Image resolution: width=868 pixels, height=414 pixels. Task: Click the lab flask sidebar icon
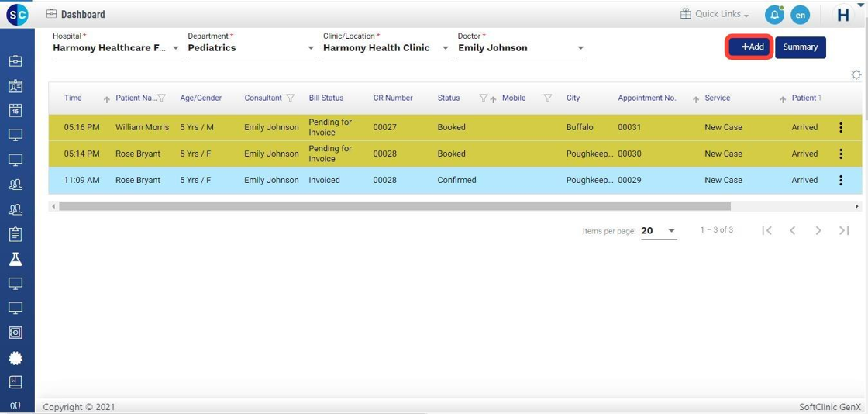(15, 259)
